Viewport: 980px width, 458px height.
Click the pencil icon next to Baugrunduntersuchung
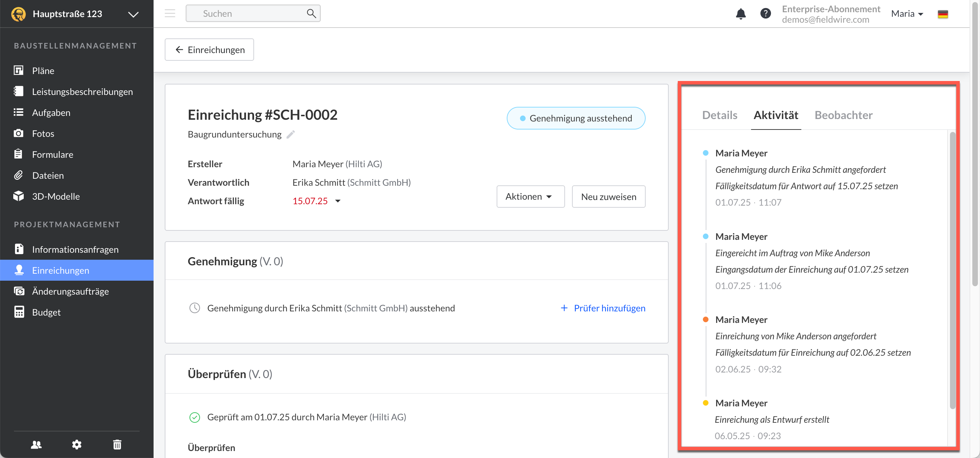pos(291,134)
